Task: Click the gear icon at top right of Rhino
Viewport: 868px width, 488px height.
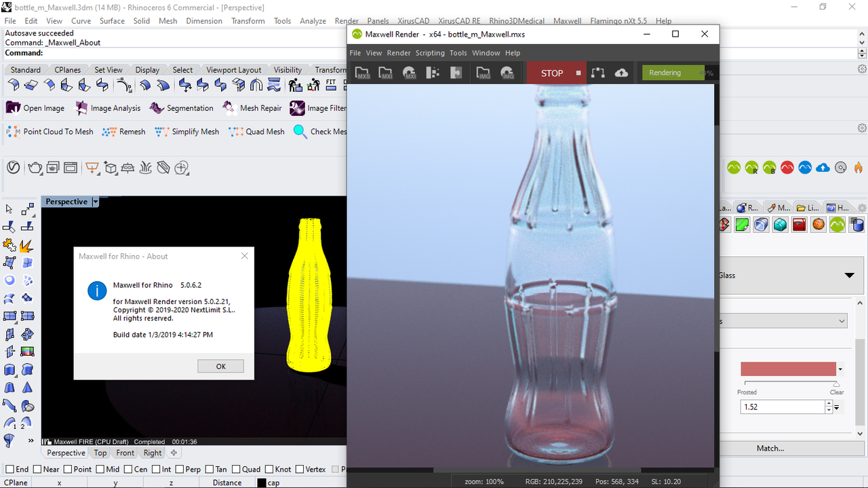Action: pyautogui.click(x=862, y=69)
